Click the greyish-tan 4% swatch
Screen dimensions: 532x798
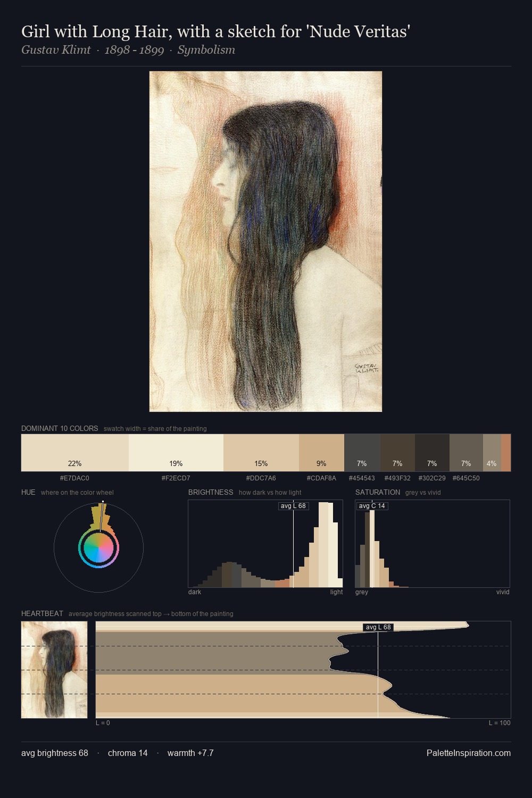[x=492, y=453]
